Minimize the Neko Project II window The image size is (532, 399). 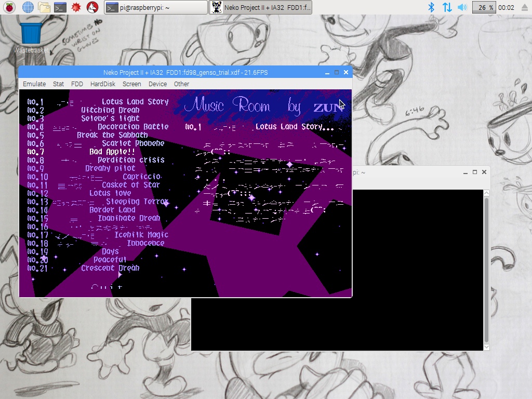coord(327,72)
